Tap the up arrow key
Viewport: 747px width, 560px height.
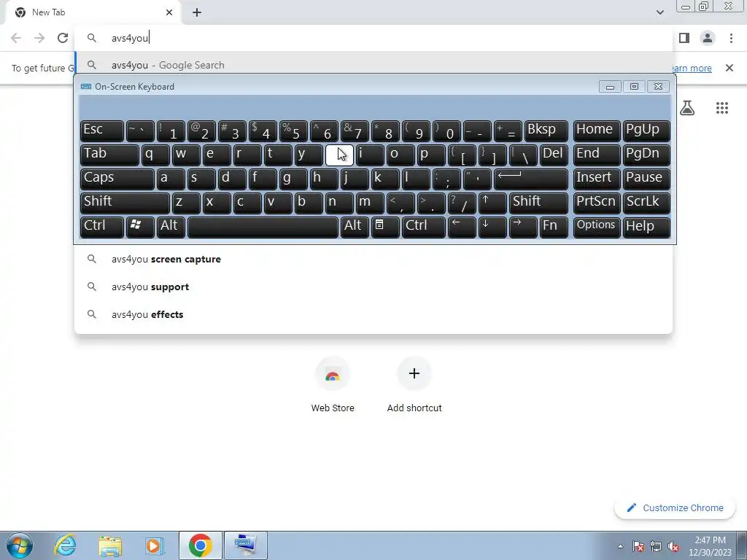click(x=492, y=203)
